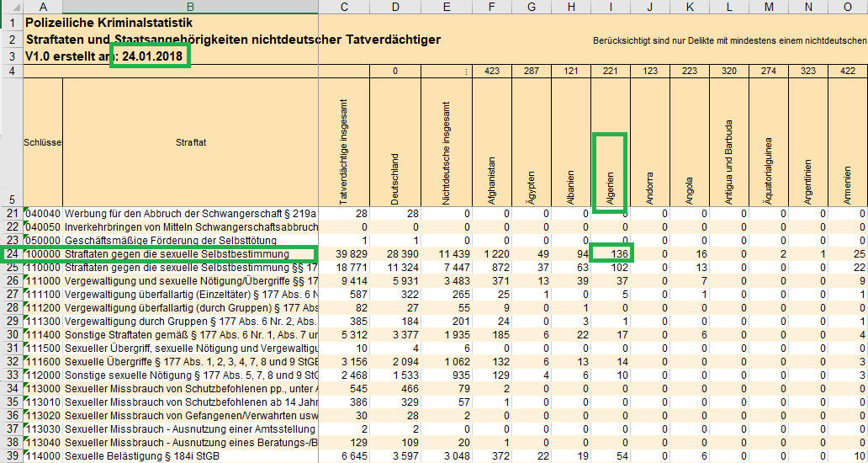Click the value 18 771 in row 25
Viewport: 868px width, 463px height.
tap(344, 268)
